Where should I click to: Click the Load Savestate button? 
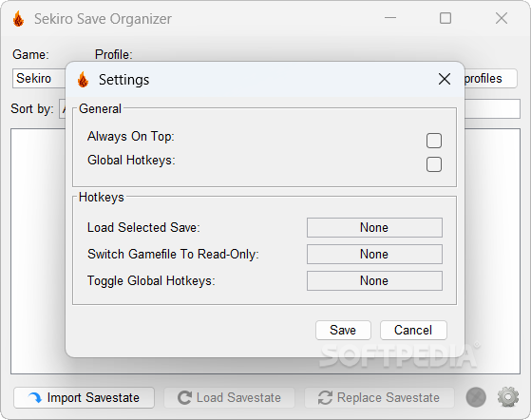click(x=229, y=397)
